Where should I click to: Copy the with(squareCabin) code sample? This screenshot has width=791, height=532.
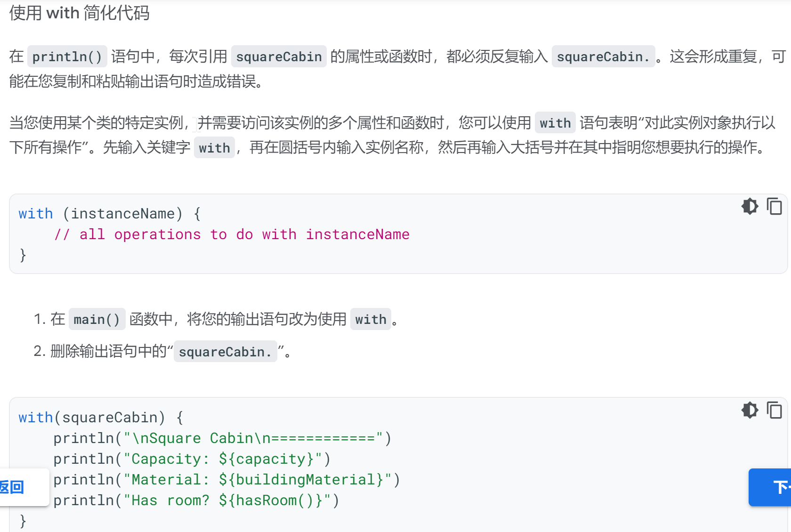[x=774, y=410]
